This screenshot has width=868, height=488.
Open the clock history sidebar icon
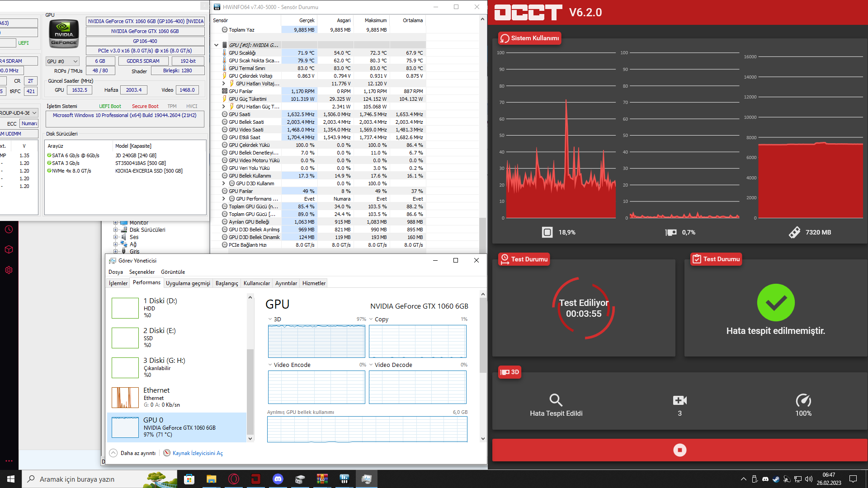tap(9, 230)
